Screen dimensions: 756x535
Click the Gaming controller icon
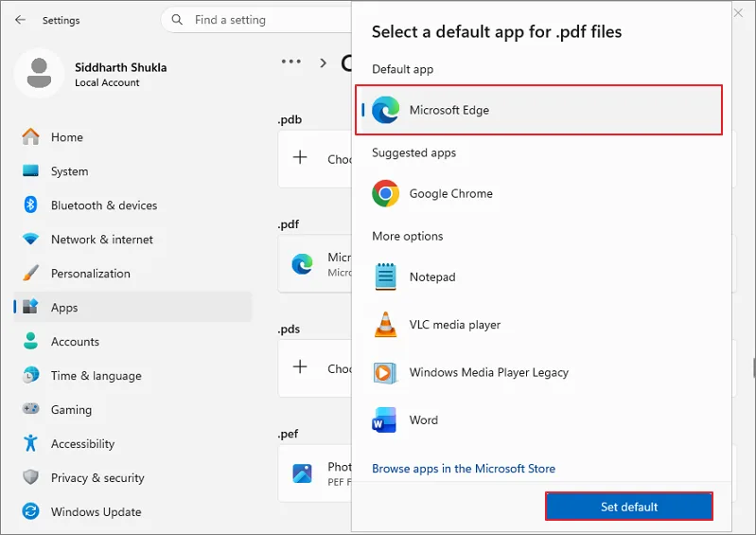[x=30, y=409]
